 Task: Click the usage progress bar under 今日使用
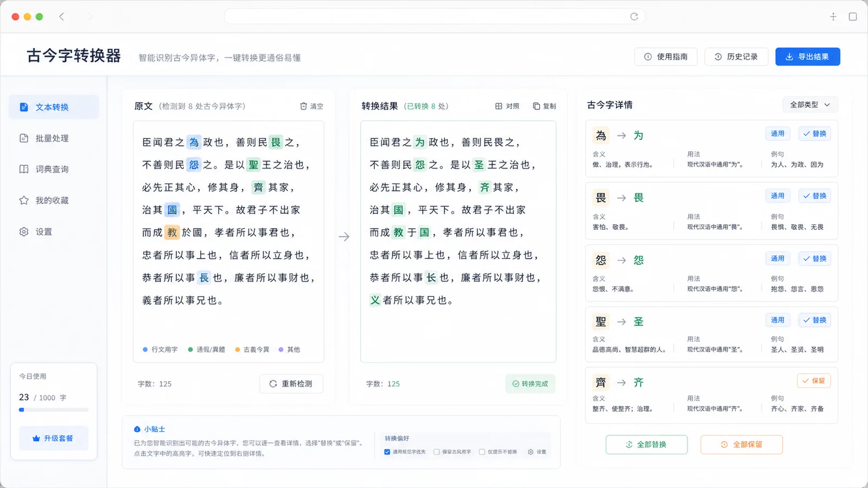pos(53,410)
